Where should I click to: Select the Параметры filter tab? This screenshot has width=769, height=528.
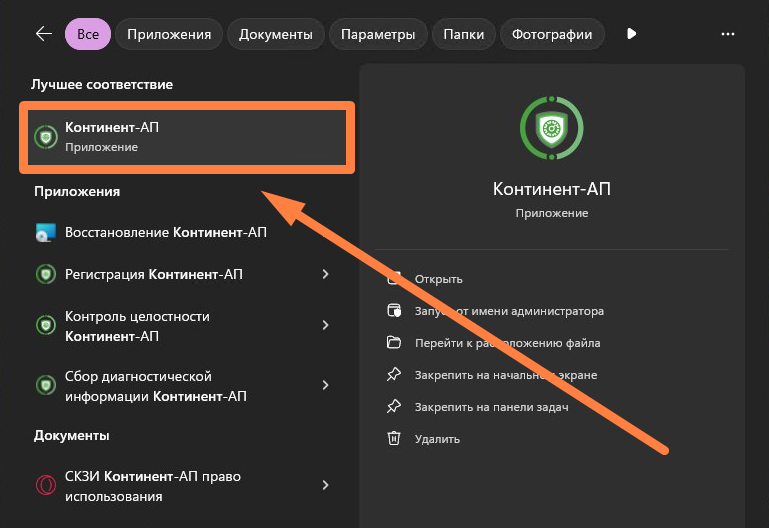377,34
